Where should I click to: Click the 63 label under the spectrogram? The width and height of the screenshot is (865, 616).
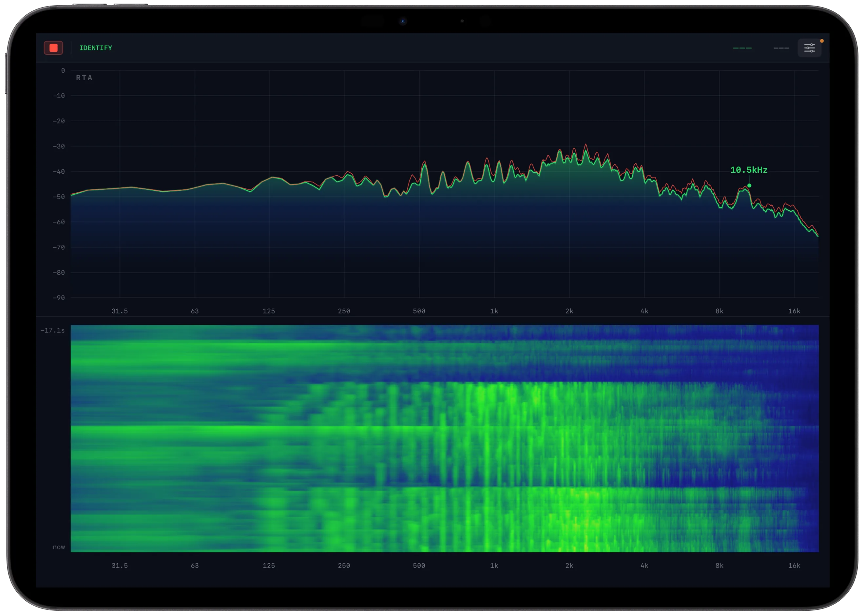(195, 566)
